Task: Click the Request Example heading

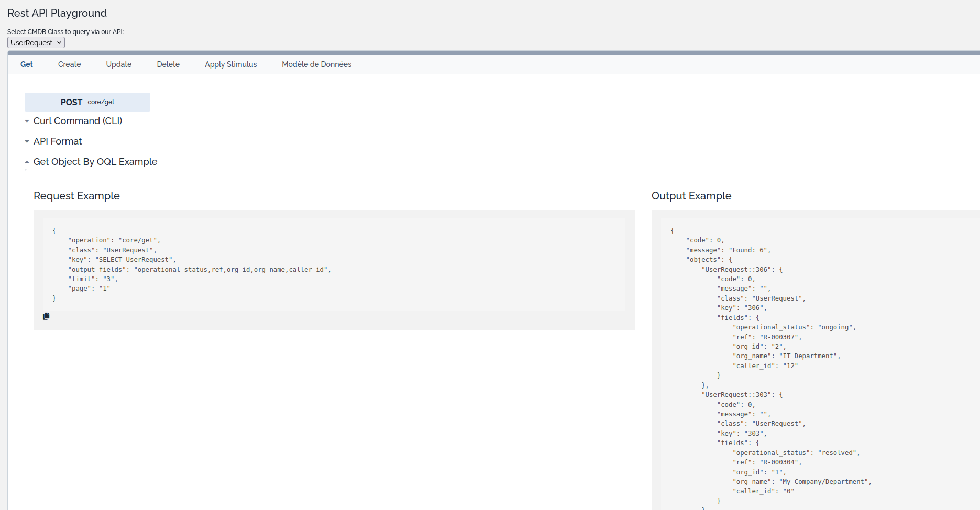Action: coord(76,196)
